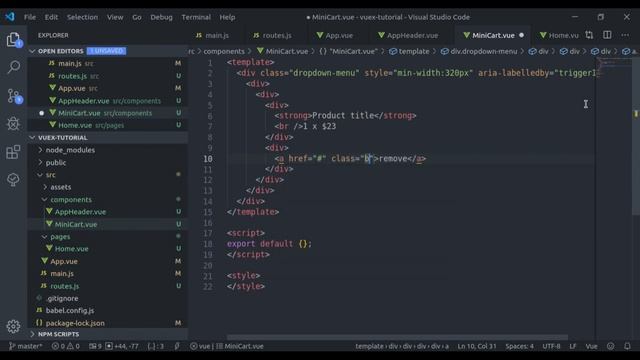Change language mode Vue in status bar
This screenshot has width=640, height=360.
591,346
